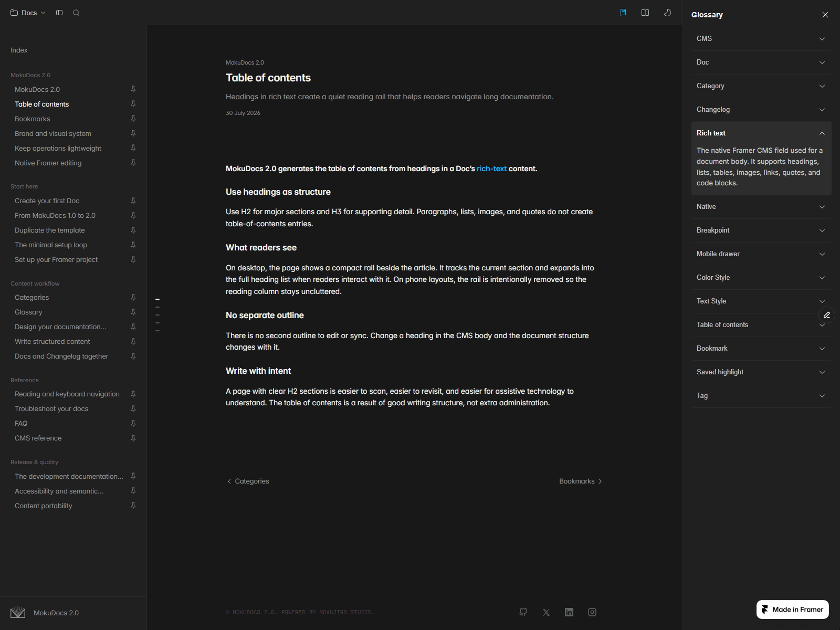Close the Glossary panel
The height and width of the screenshot is (630, 840).
click(x=825, y=15)
